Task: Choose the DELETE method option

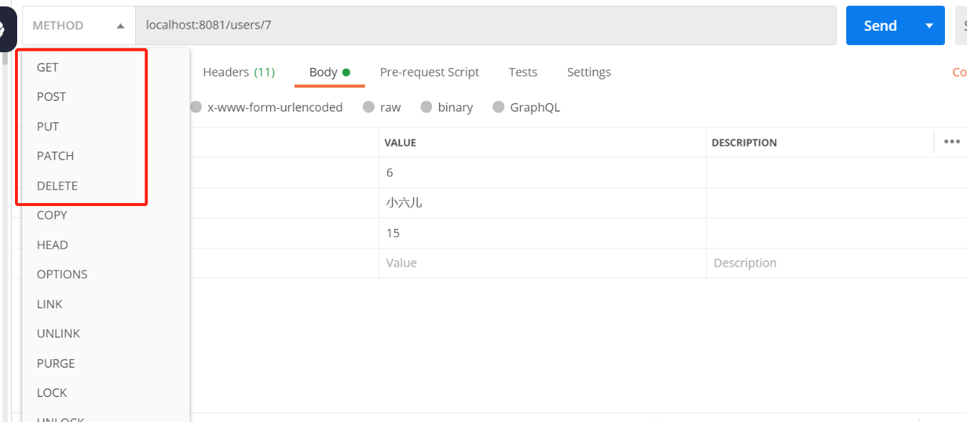Action: 57,186
